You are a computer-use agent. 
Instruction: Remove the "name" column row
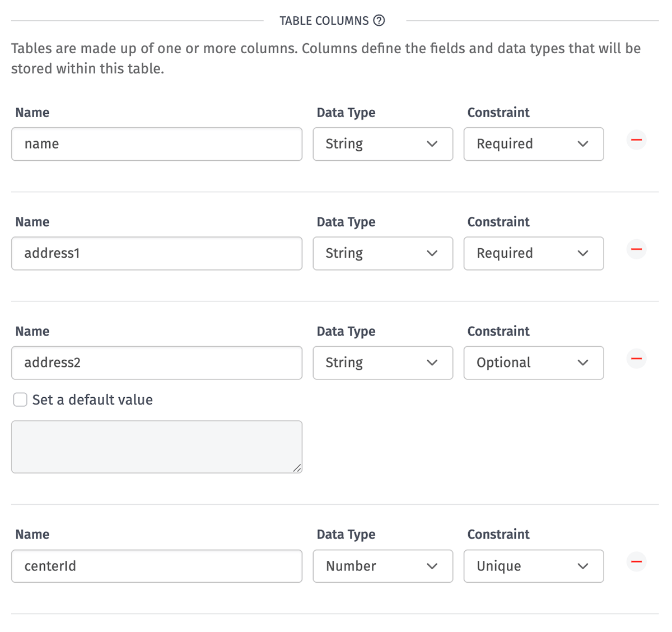(636, 140)
